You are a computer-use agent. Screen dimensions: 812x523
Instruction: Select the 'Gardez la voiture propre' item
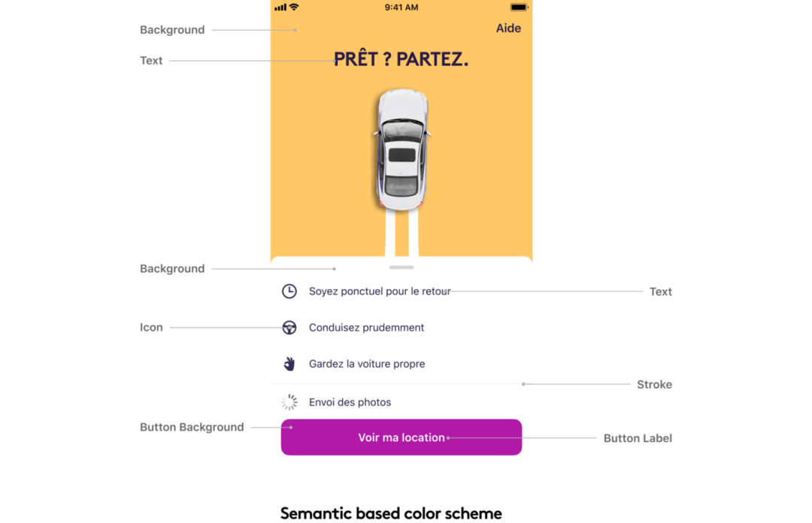click(x=367, y=364)
